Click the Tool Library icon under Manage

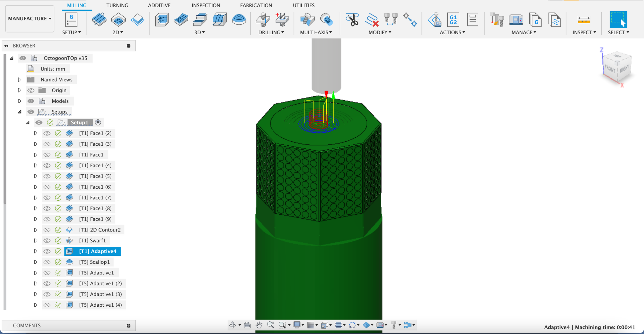pyautogui.click(x=496, y=20)
